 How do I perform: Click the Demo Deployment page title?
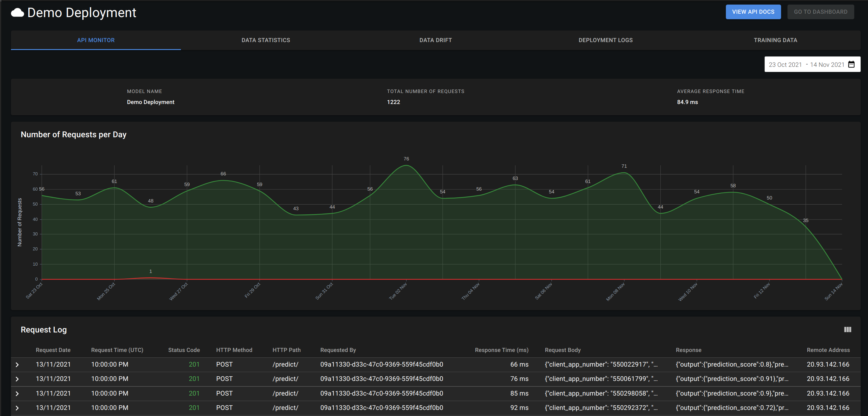coord(81,13)
